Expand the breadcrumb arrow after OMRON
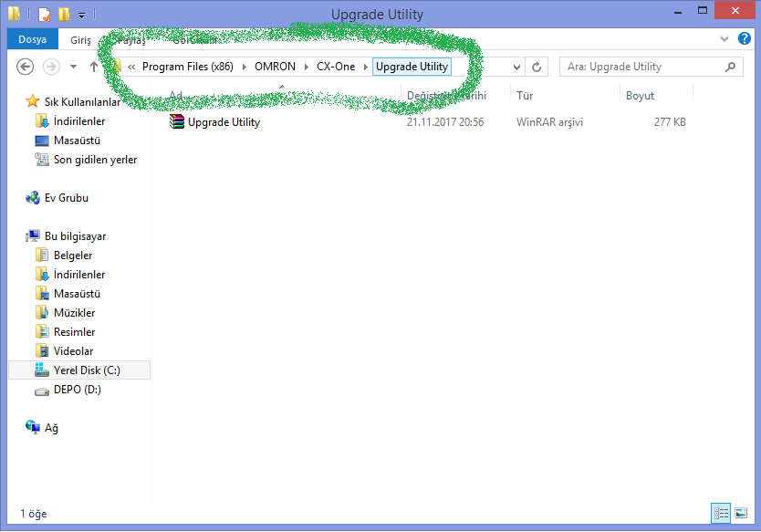The height and width of the screenshot is (532, 761). coord(307,67)
